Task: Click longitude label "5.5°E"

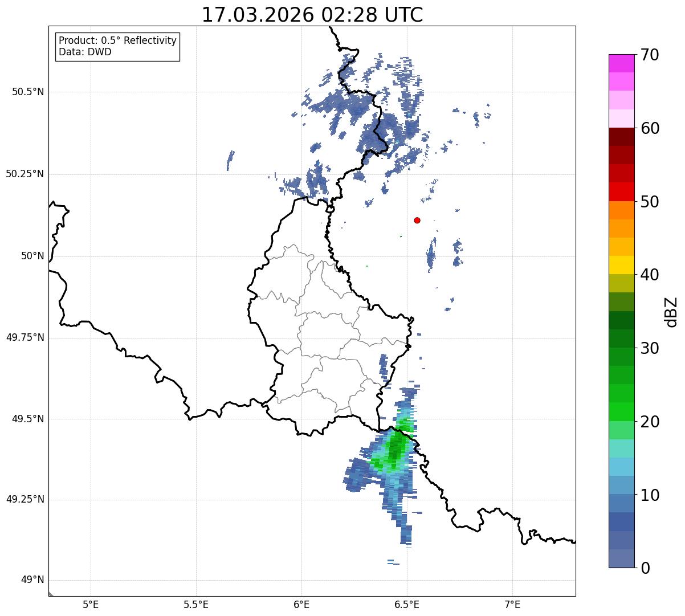Action: (196, 604)
